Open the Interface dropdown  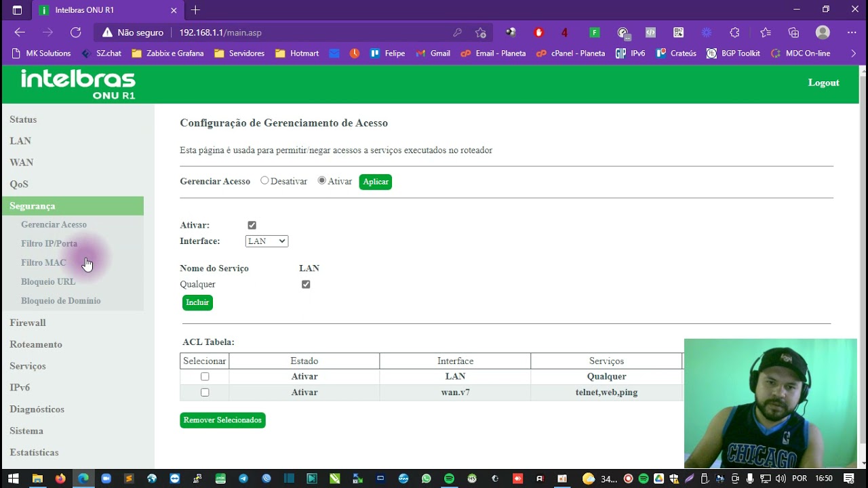click(x=267, y=241)
